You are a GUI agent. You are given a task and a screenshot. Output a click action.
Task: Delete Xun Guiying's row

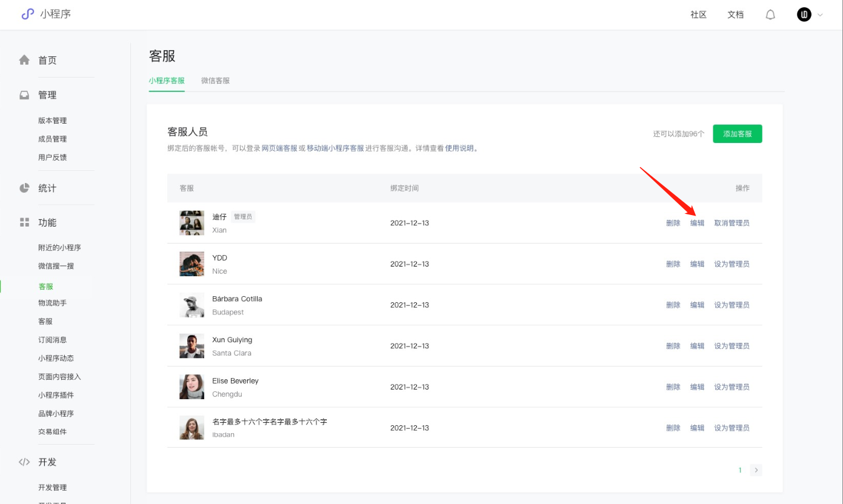click(x=673, y=346)
